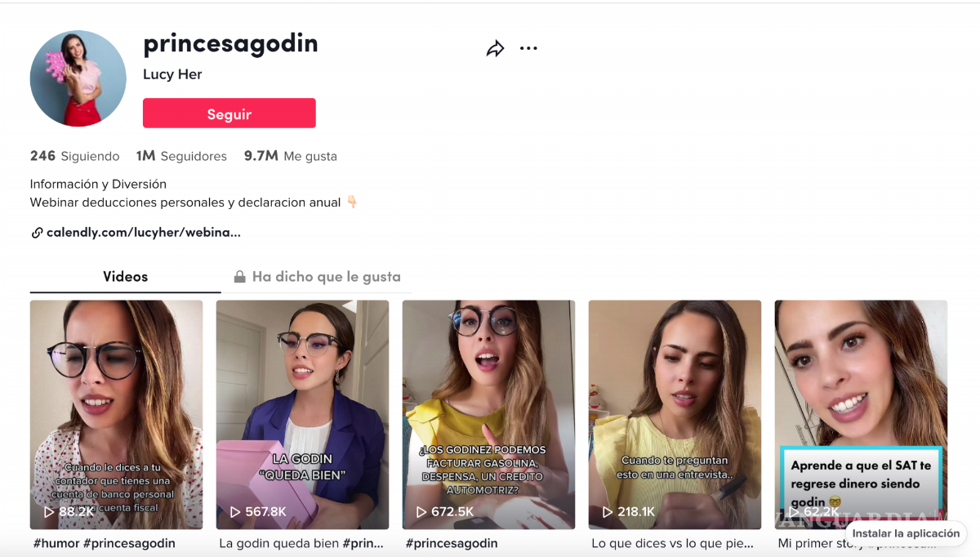Click play icon on 88.2K video
Screen dimensions: 980x557
(49, 512)
